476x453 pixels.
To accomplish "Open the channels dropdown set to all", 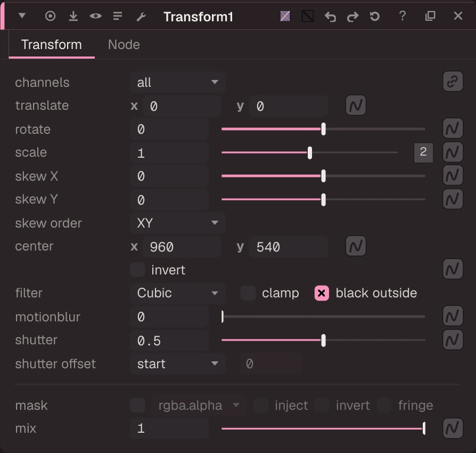I will coord(178,82).
